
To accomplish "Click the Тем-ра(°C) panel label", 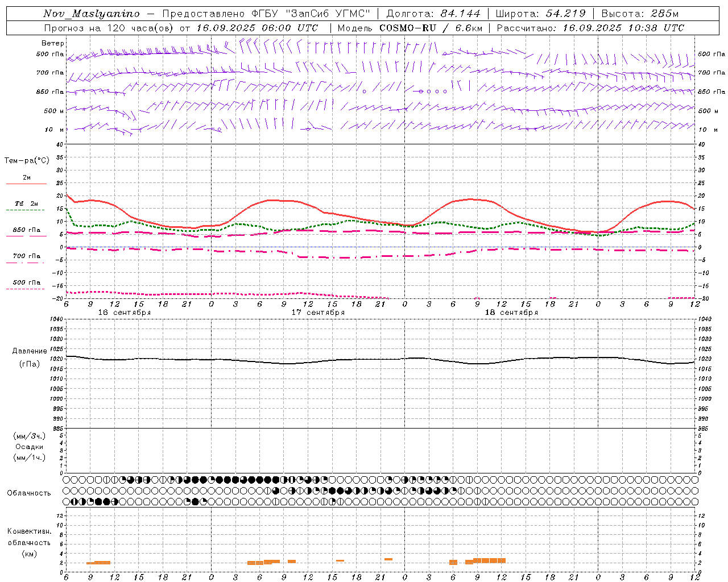I will [27, 161].
